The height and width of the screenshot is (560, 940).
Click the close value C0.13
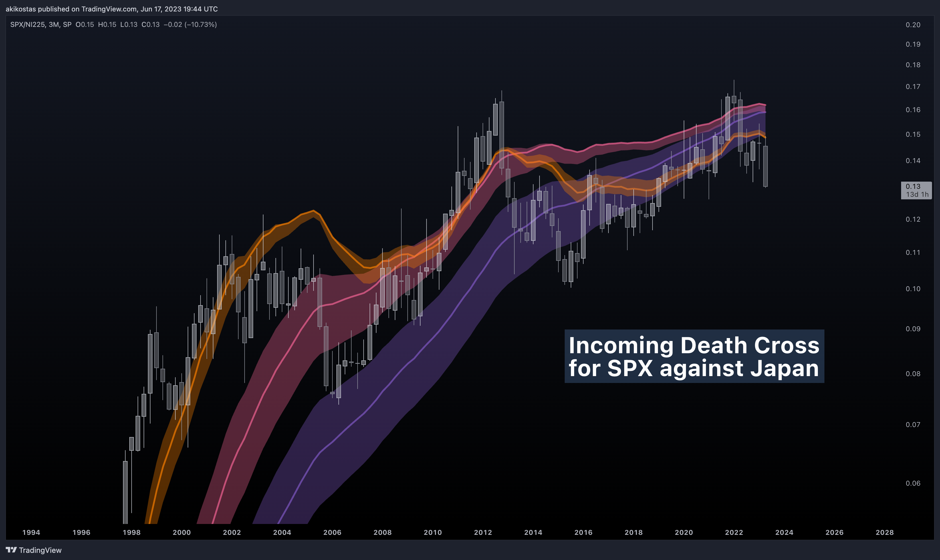point(150,25)
